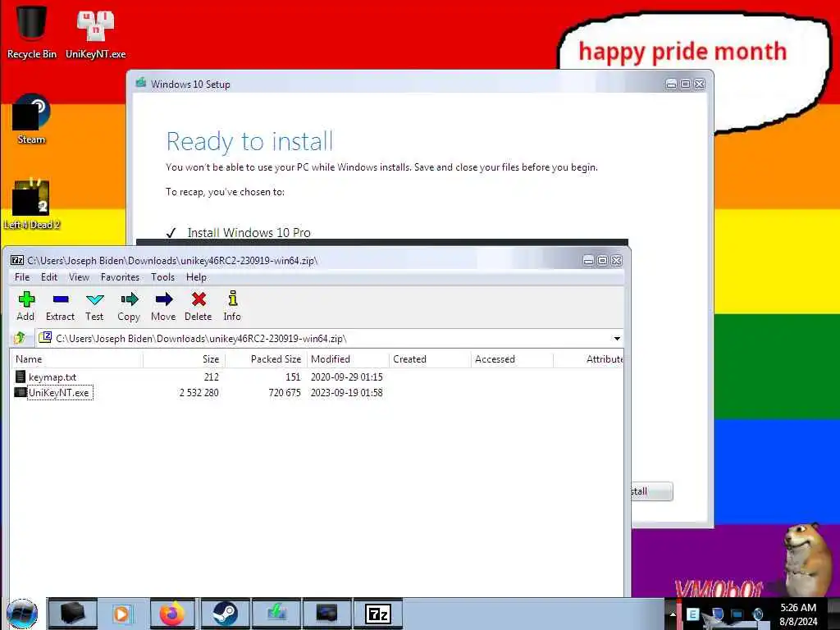This screenshot has width=840, height=630.
Task: Click the 7z icon in window title bar
Action: point(17,260)
